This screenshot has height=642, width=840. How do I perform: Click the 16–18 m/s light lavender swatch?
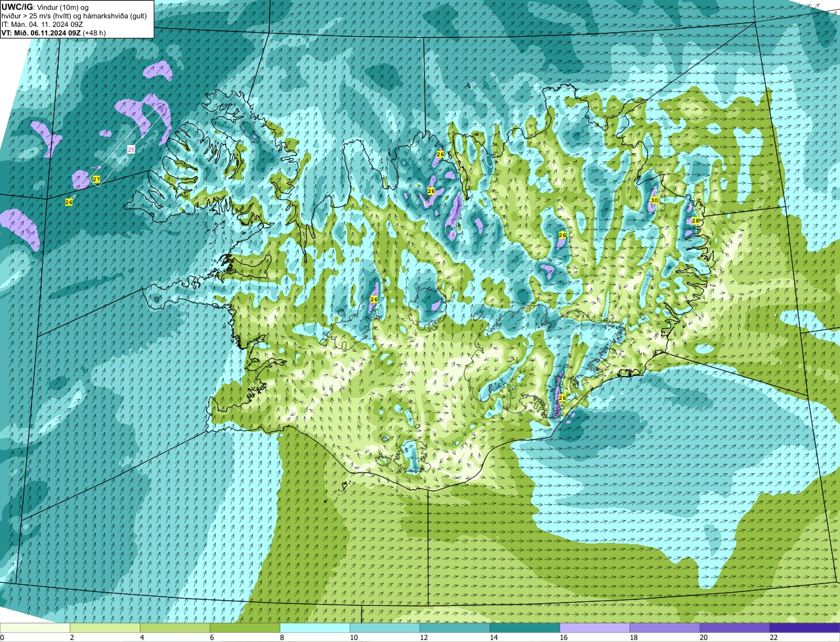(x=595, y=628)
